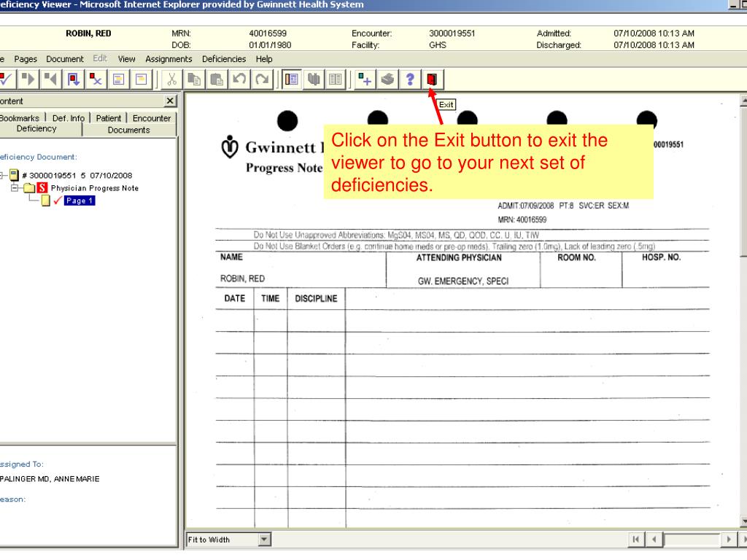Click Encounter value 3000019551 in header
Viewport: 747px width, 560px height.
coord(452,34)
